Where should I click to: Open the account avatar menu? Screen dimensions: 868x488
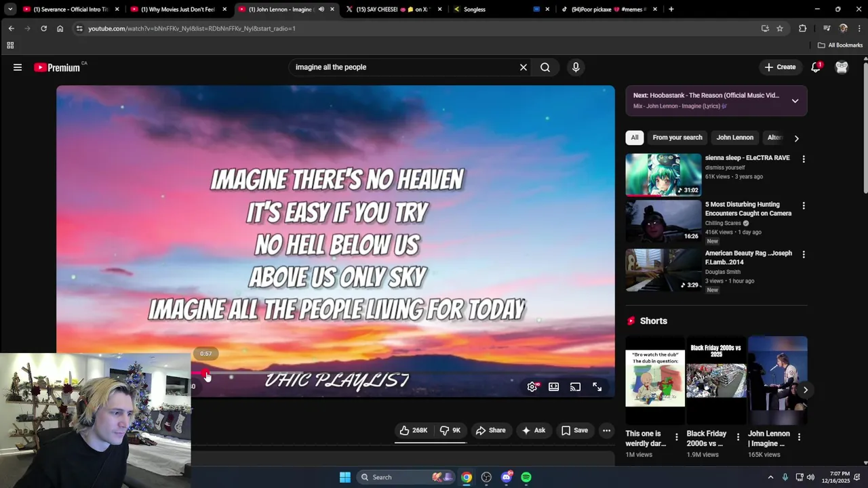click(x=842, y=67)
